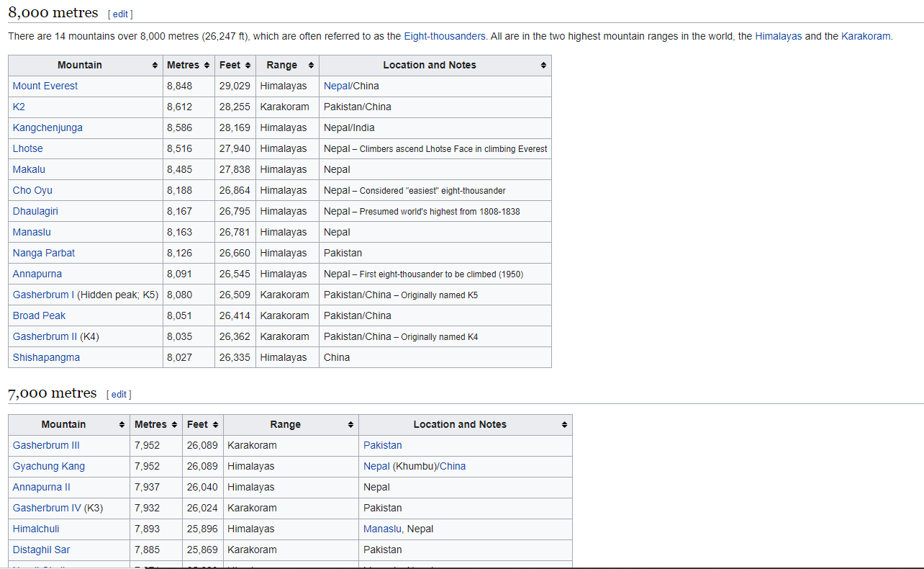Open the Mount Everest article
This screenshot has height=569, width=924.
point(45,86)
